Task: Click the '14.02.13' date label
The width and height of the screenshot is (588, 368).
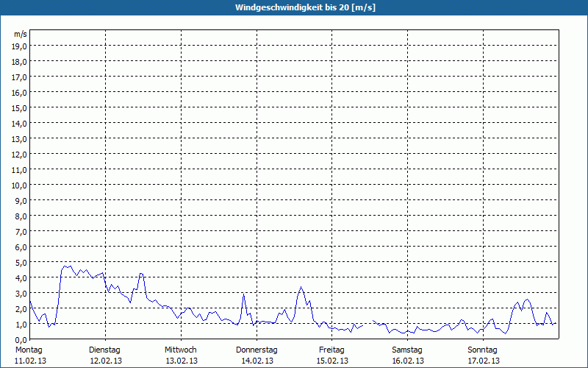Action: pyautogui.click(x=257, y=361)
